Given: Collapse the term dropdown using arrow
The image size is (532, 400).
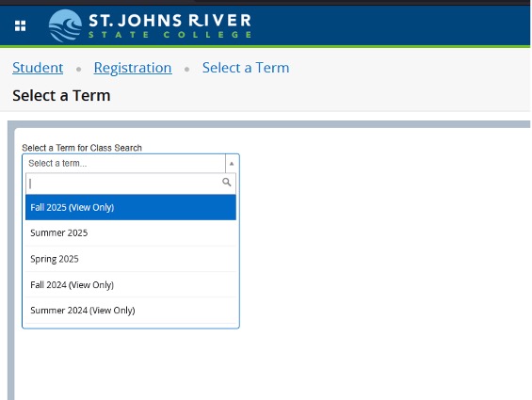Looking at the screenshot, I should coord(232,164).
